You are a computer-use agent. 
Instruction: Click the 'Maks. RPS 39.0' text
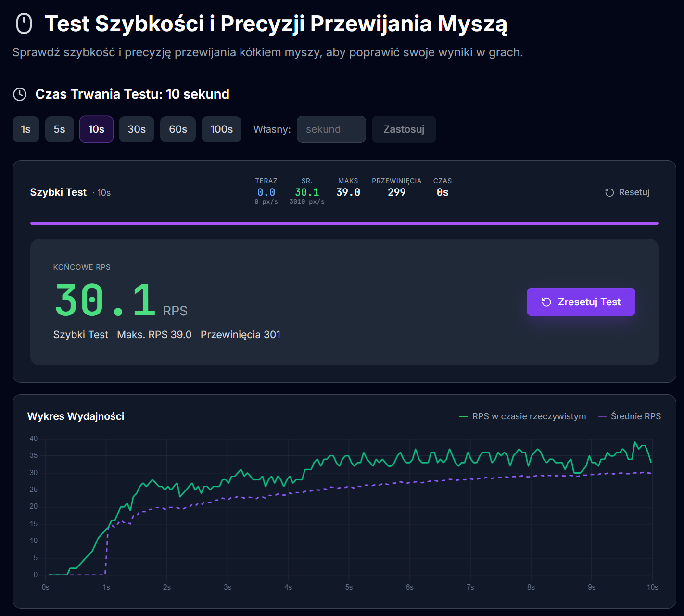tap(154, 335)
